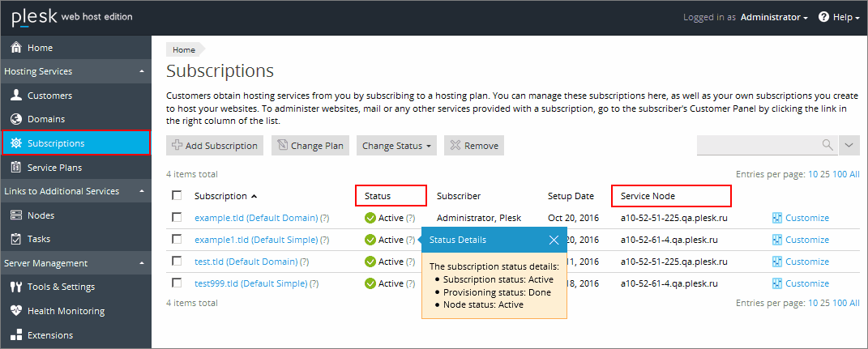Viewport: 868px width, 349px height.
Task: Open Health Monitoring from sidebar
Action: pyautogui.click(x=66, y=311)
